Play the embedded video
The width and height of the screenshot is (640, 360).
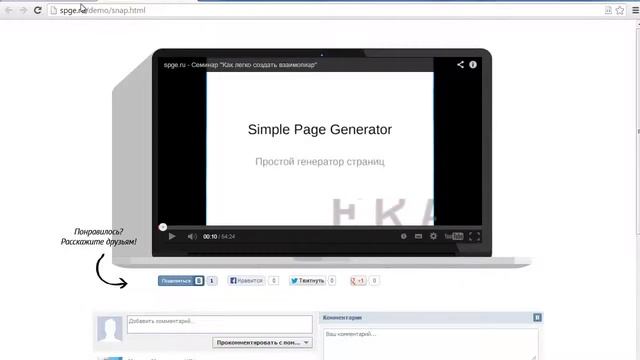pyautogui.click(x=172, y=236)
